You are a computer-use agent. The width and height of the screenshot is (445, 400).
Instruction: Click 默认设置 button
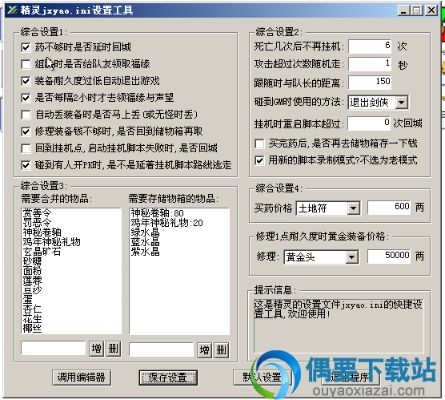pos(262,377)
